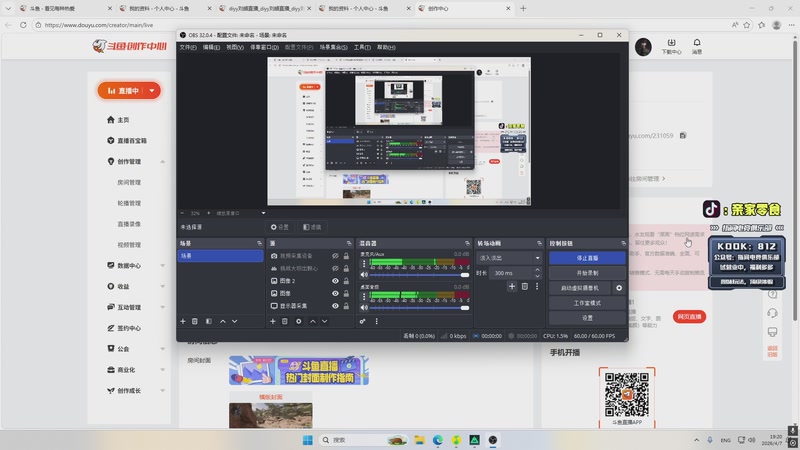Move the scene up in the Scenes panel
Screen dimensions: 800x450
(x=222, y=321)
